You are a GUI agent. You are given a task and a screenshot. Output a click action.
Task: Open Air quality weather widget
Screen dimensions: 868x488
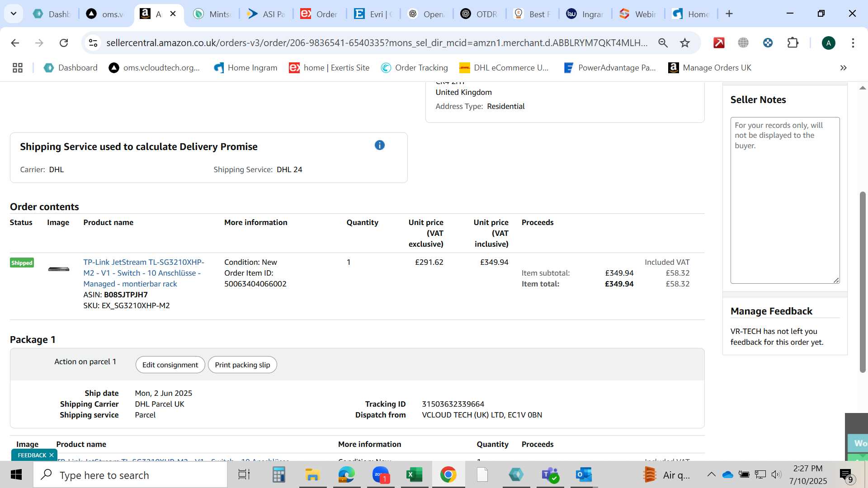pyautogui.click(x=667, y=475)
